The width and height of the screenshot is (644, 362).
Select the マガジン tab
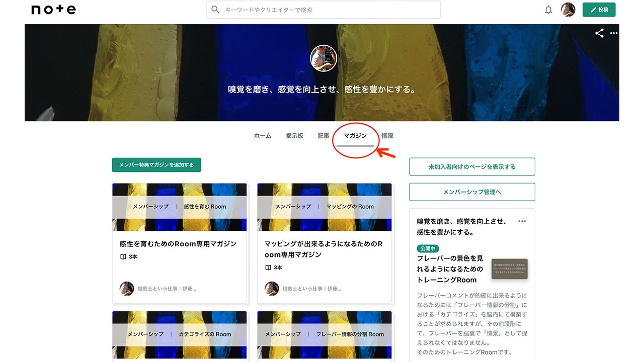tap(355, 136)
